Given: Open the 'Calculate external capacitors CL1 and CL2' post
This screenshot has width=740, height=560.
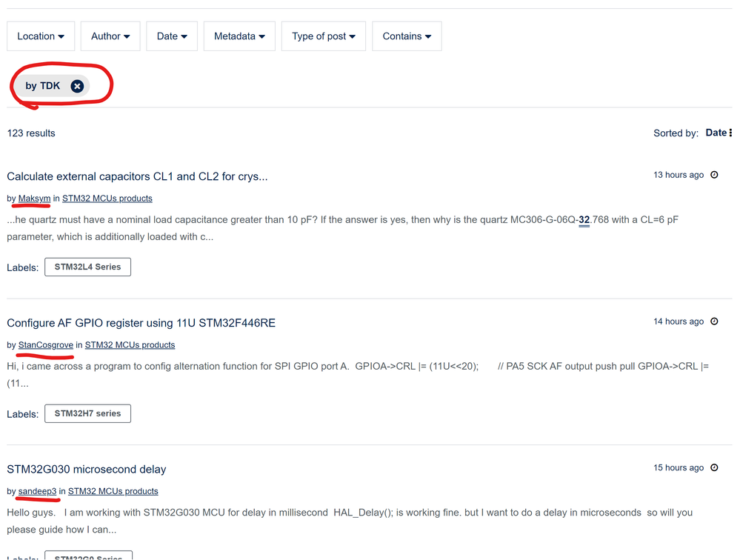Looking at the screenshot, I should (137, 176).
